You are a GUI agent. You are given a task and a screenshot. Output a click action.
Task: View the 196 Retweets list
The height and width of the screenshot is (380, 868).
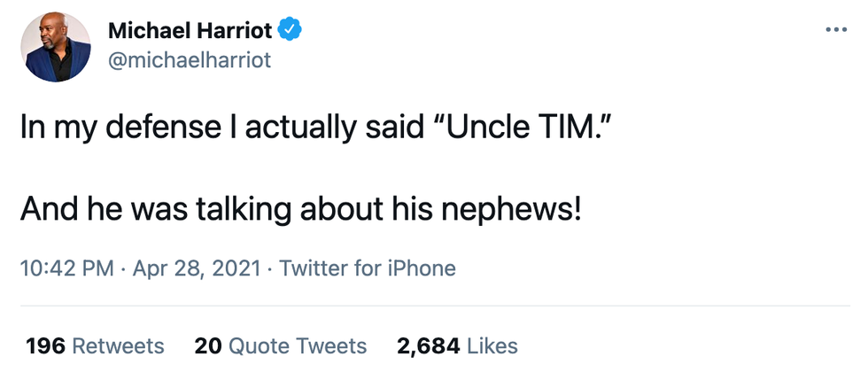tap(95, 345)
